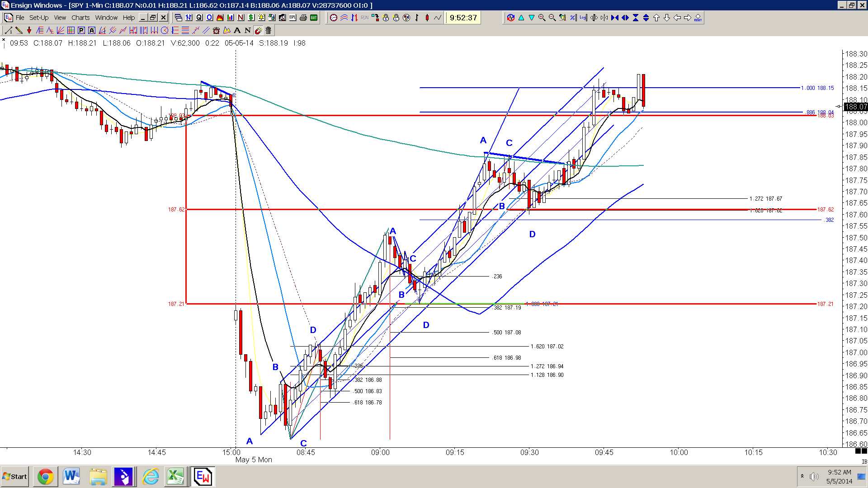Open the Quote page Q icon
Viewport: 868px width, 488px height.
pos(199,18)
